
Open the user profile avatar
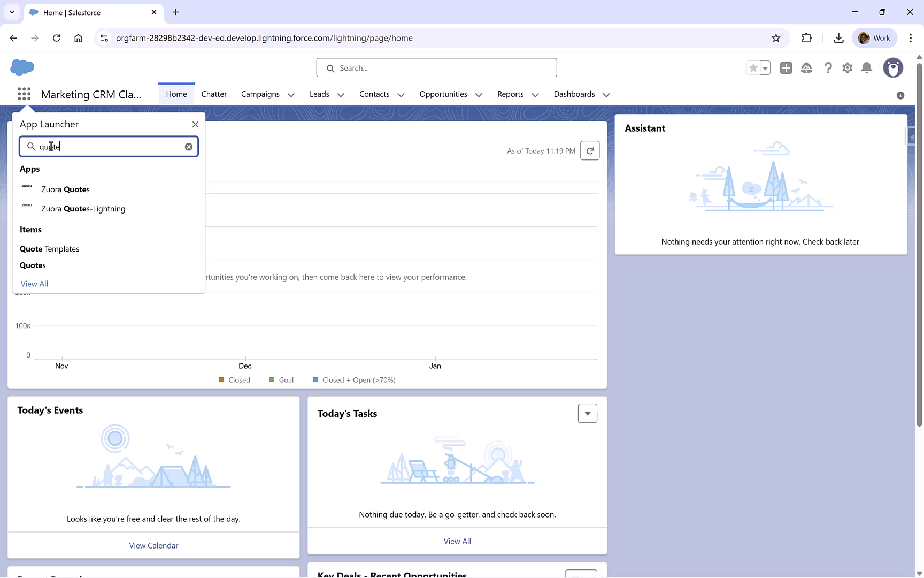pos(893,68)
